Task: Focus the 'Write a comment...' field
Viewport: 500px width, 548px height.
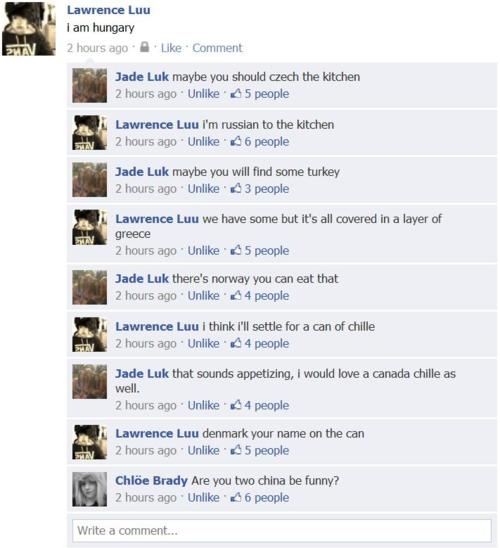Action: 282,531
